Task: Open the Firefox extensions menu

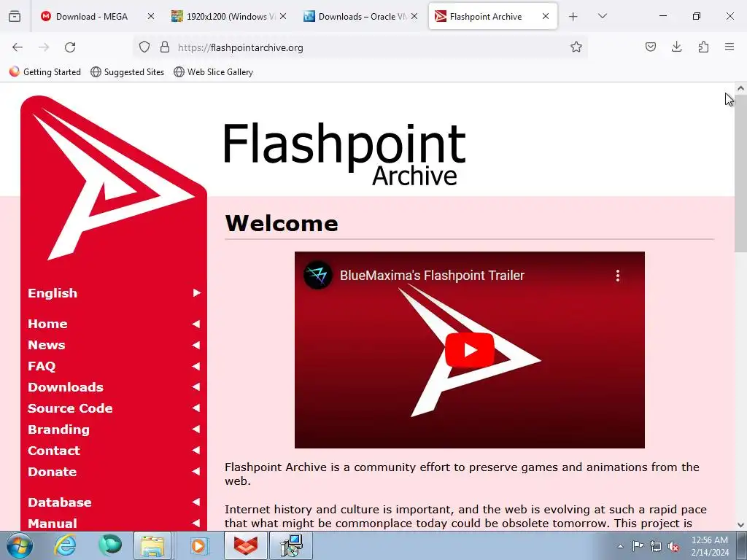Action: click(x=703, y=47)
